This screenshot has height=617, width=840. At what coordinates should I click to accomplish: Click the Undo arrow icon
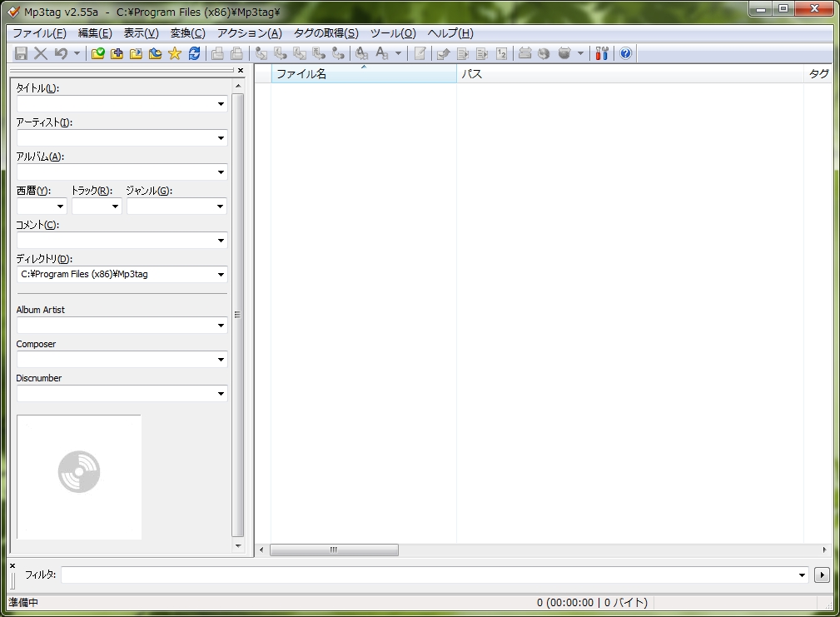(61, 53)
